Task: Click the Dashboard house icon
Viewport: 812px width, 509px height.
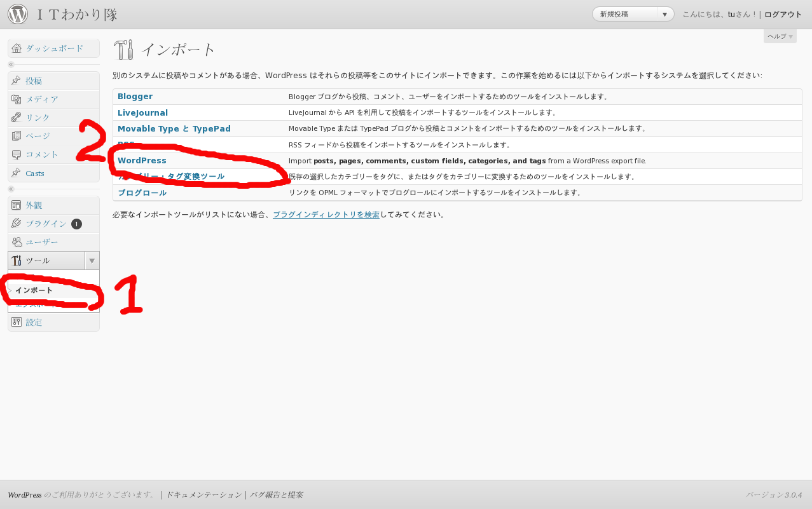Action: click(x=17, y=48)
